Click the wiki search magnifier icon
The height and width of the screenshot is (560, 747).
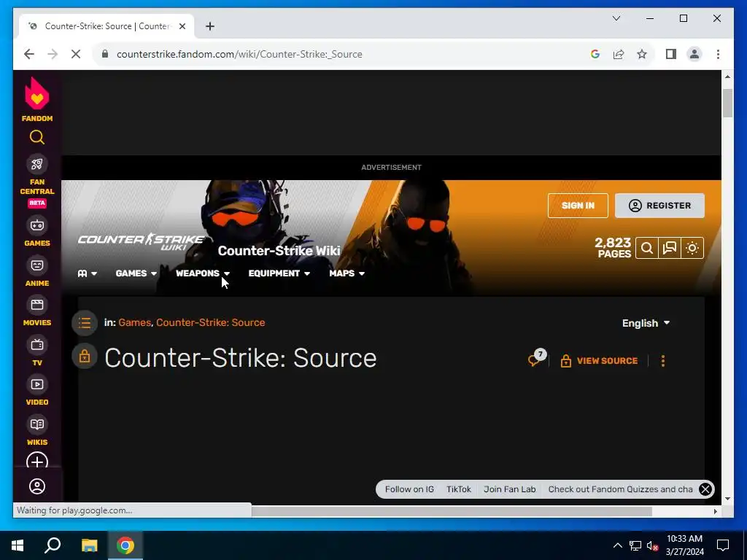click(x=647, y=248)
